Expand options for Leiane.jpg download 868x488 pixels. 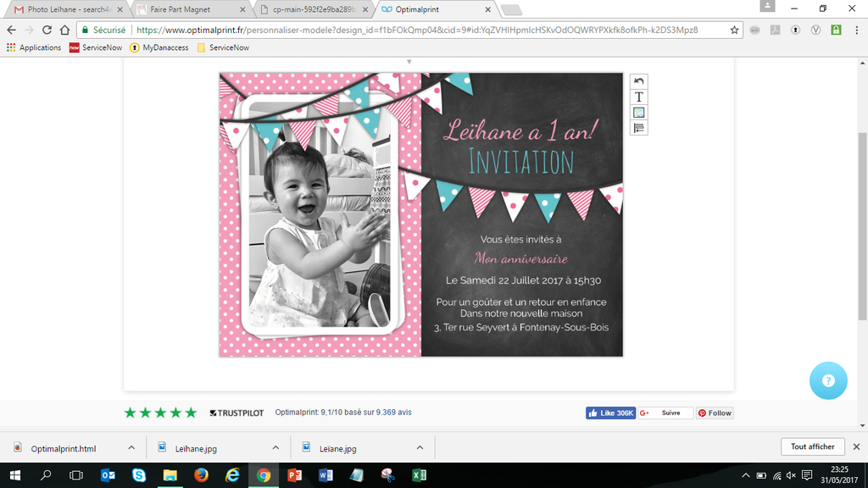420,447
